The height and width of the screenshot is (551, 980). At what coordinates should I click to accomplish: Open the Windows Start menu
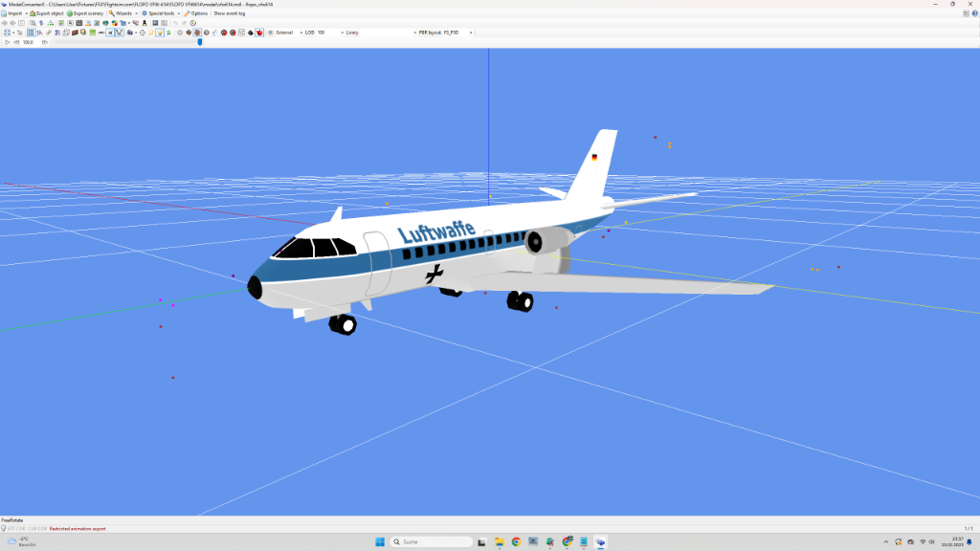[380, 541]
